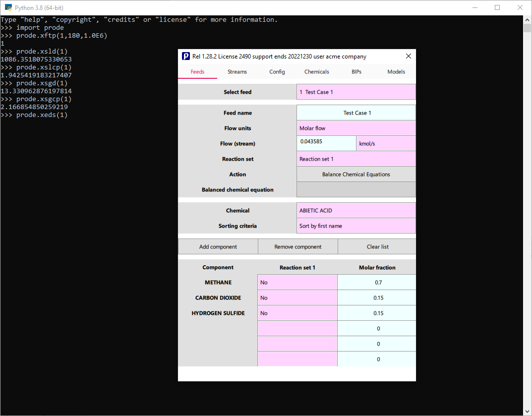The width and height of the screenshot is (532, 416).
Task: Change HYDROGEN SULFIDE reaction set dropdown
Action: 297,313
